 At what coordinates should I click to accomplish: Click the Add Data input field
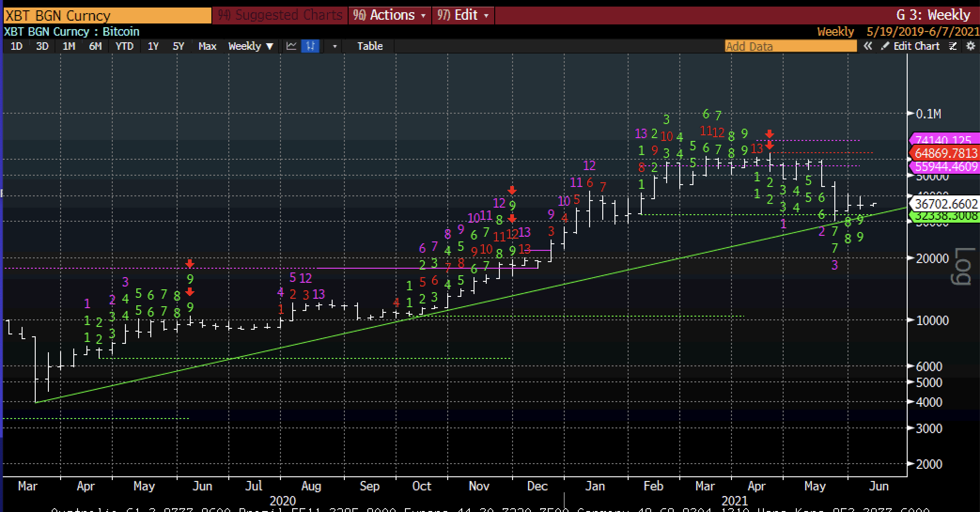(x=791, y=46)
